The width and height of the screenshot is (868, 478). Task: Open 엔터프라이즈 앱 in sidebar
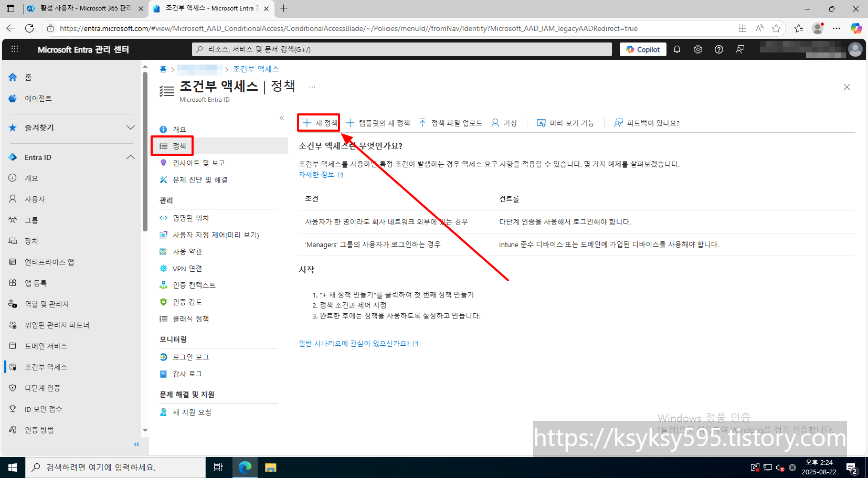pos(49,262)
